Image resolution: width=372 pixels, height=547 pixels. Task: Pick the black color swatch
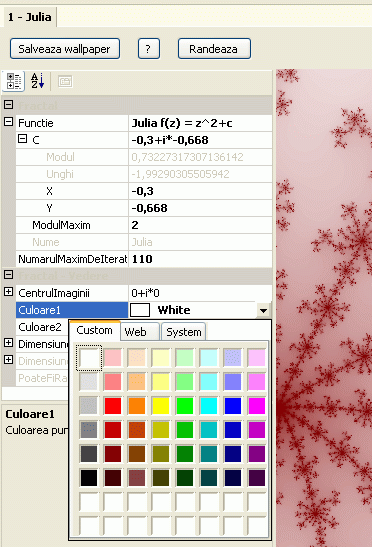[x=89, y=478]
